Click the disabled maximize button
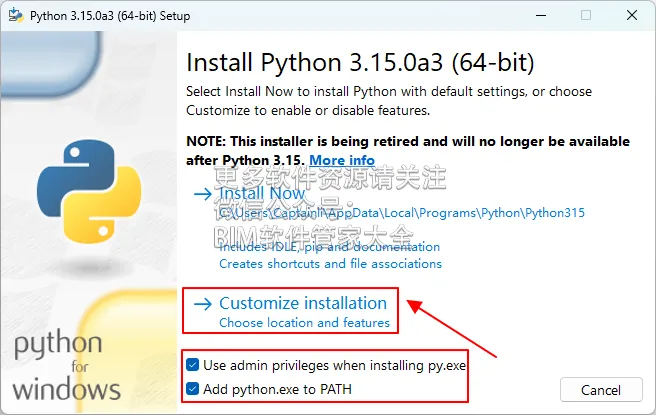The height and width of the screenshot is (415, 656). 586,15
